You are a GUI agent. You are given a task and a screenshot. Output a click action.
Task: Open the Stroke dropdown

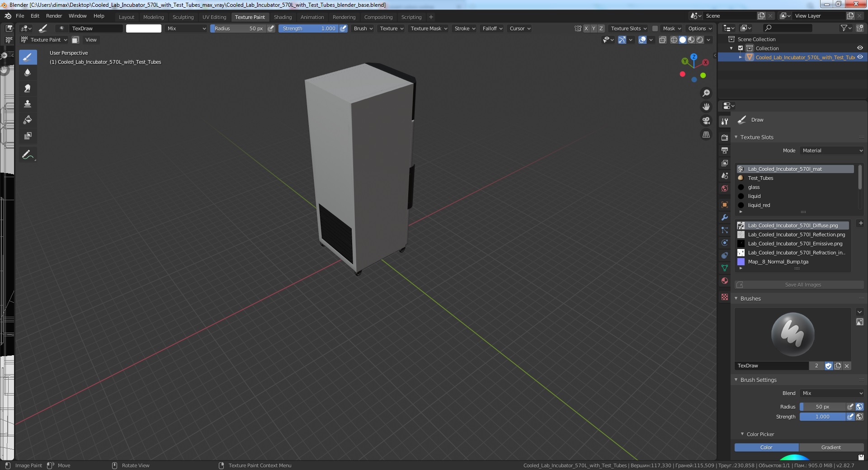(x=465, y=28)
